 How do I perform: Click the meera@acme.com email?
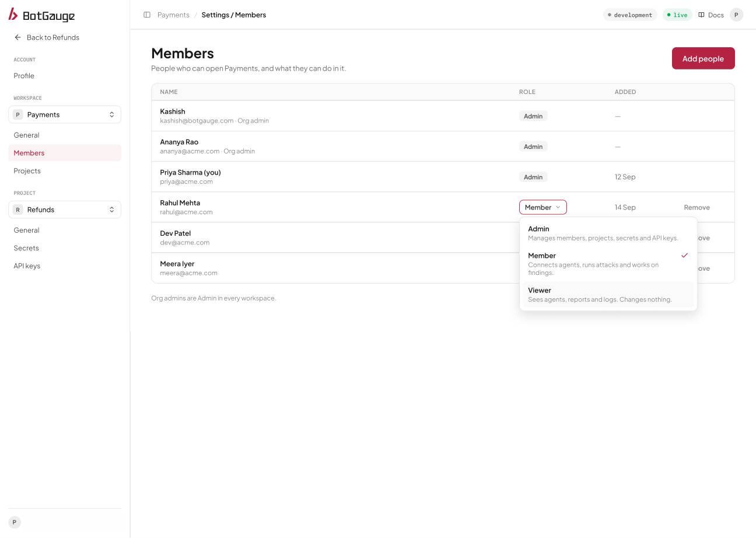point(188,273)
